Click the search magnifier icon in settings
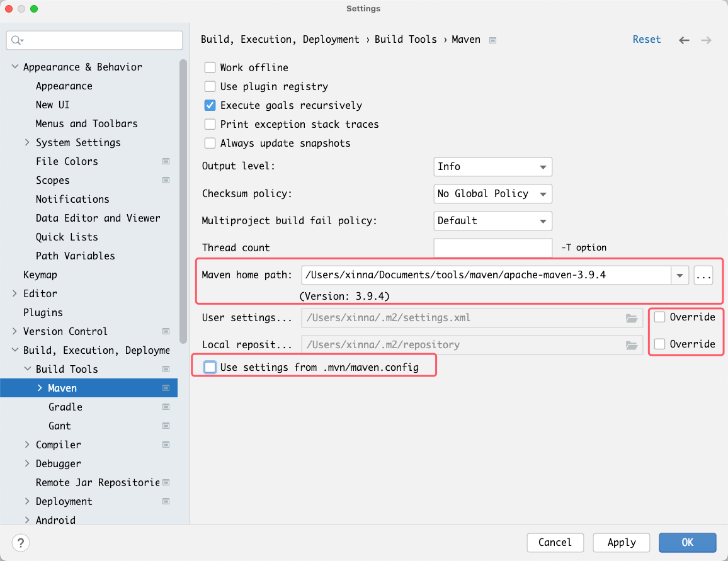The width and height of the screenshot is (728, 561). tap(17, 40)
